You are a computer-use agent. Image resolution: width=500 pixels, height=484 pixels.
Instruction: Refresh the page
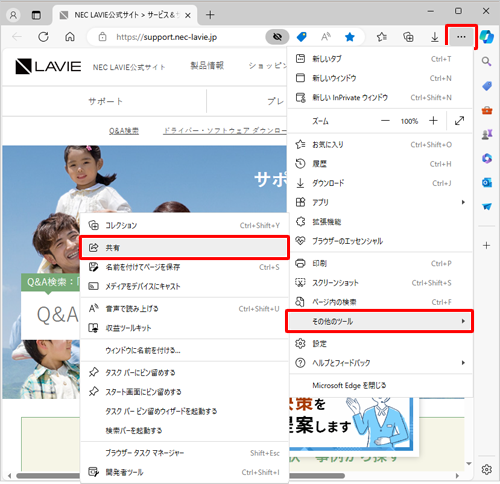point(43,37)
